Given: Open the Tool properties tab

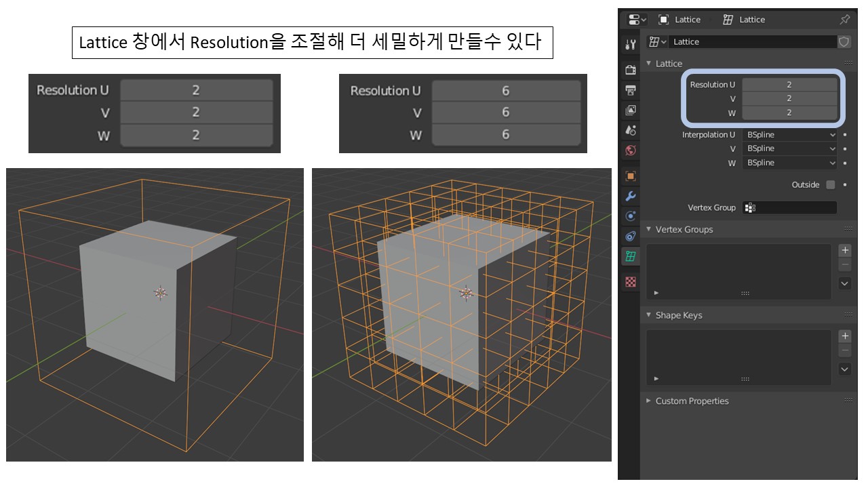Looking at the screenshot, I should click(x=630, y=43).
